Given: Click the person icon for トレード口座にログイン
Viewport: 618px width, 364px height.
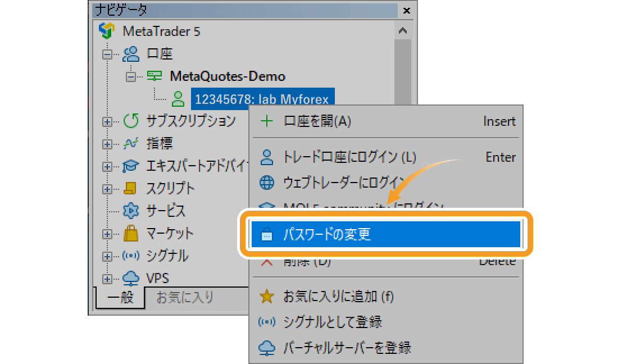Looking at the screenshot, I should click(x=267, y=157).
